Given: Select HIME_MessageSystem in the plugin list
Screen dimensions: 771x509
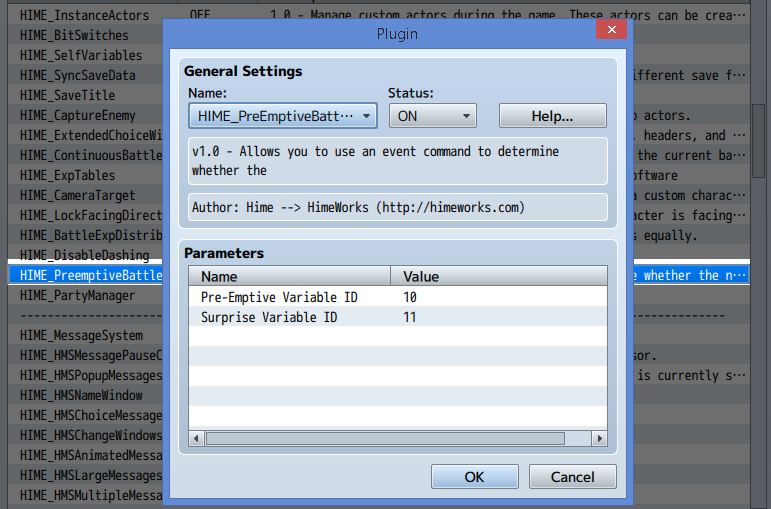Looking at the screenshot, I should tap(81, 335).
